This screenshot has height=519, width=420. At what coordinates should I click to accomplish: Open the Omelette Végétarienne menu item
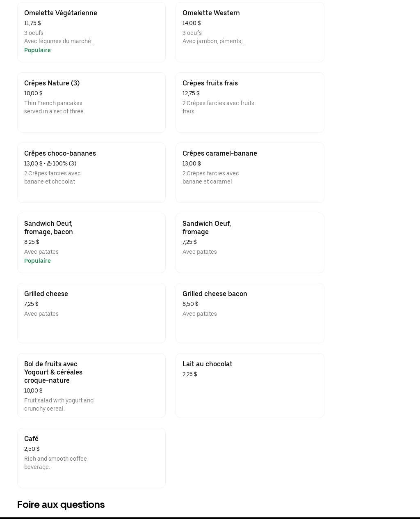click(x=61, y=13)
